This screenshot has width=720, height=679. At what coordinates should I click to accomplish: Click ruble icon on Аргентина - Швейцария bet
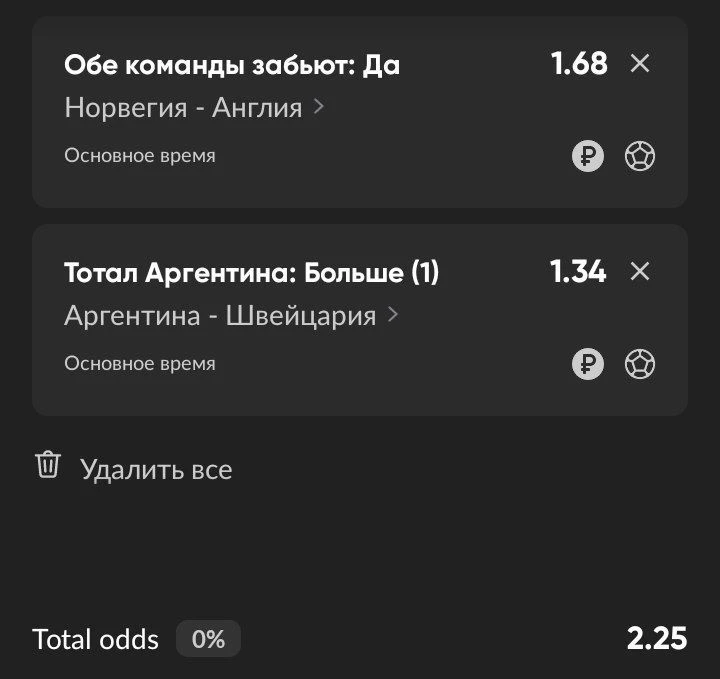588,364
